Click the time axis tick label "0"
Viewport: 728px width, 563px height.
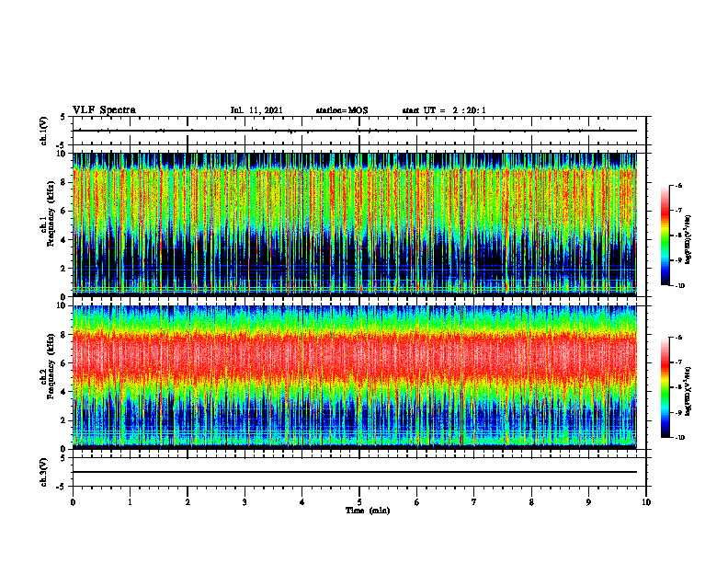point(73,502)
